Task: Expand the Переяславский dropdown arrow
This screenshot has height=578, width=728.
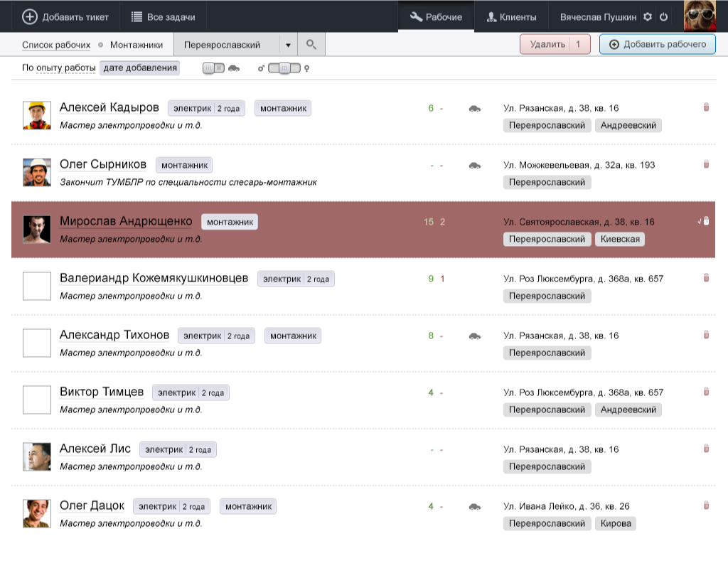Action: 288,45
